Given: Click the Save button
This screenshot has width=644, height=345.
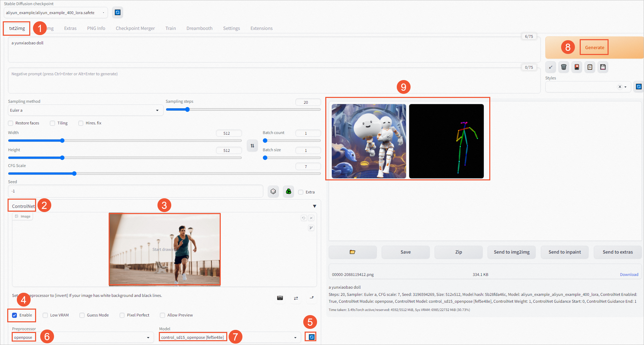Looking at the screenshot, I should pos(405,252).
